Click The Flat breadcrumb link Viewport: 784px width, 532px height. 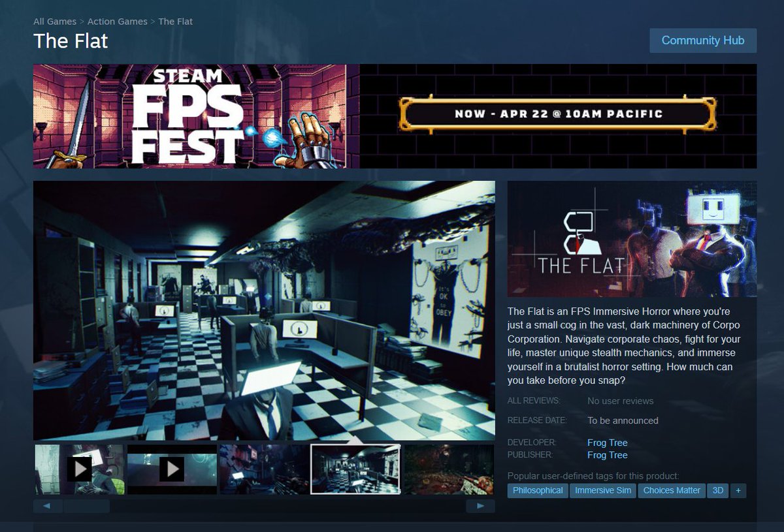tap(176, 22)
